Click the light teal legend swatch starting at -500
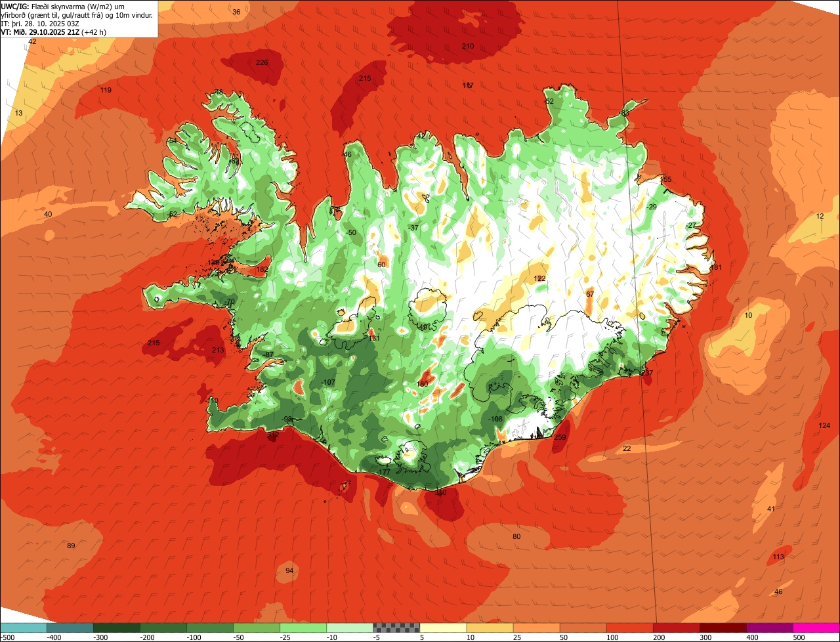Image resolution: width=840 pixels, height=642 pixels. [x=24, y=628]
